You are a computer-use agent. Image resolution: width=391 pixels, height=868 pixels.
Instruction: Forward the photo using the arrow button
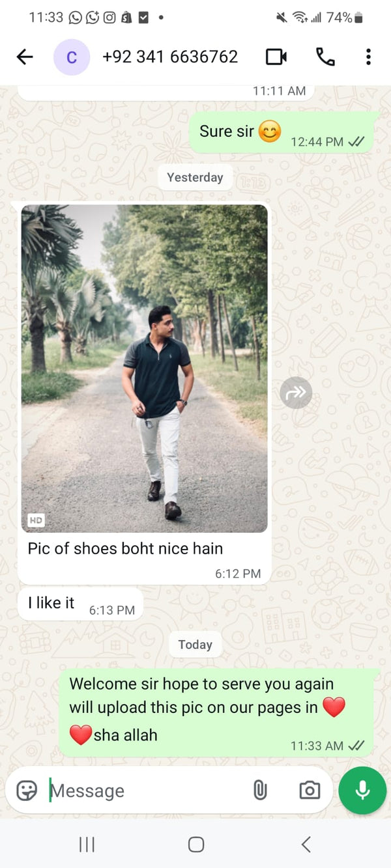296,393
